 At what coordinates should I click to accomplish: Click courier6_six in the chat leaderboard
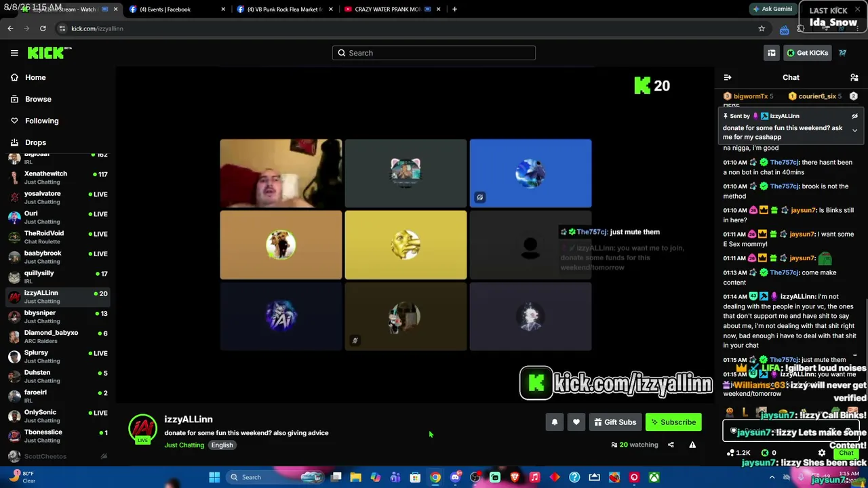coord(816,96)
